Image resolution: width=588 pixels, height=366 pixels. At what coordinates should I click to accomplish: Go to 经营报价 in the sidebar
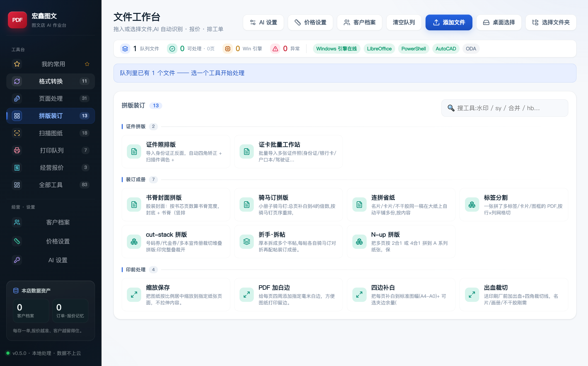point(51,167)
